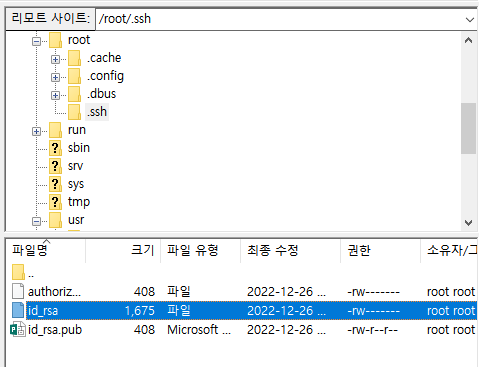479x367 pixels.
Task: Sort by 파일명 column header
Action: coord(45,251)
